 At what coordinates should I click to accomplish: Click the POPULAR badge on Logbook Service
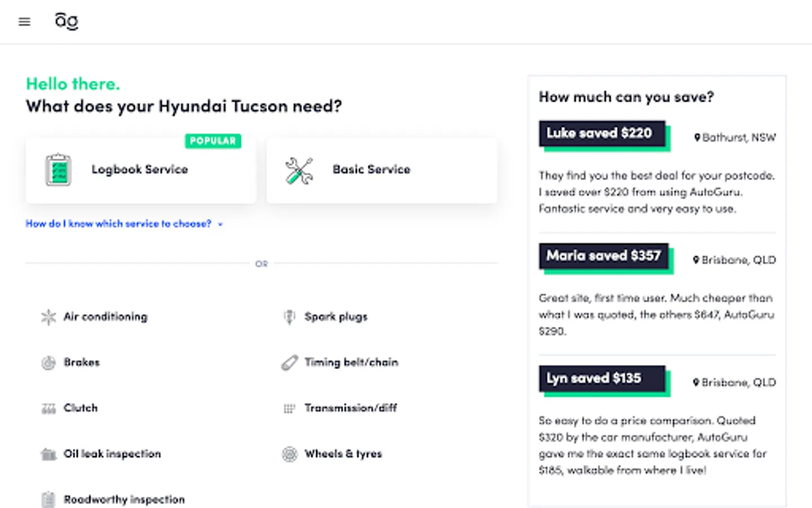213,141
